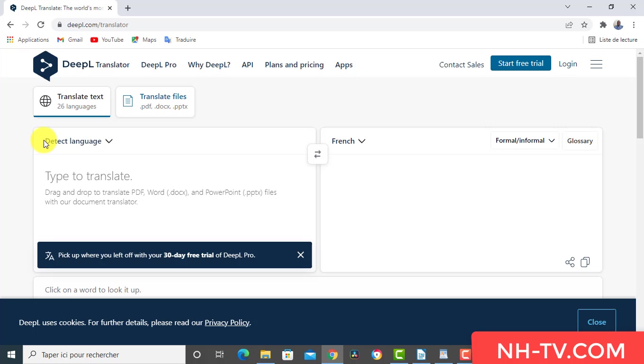The height and width of the screenshot is (364, 644).
Task: Close the cookies notice
Action: tap(597, 322)
